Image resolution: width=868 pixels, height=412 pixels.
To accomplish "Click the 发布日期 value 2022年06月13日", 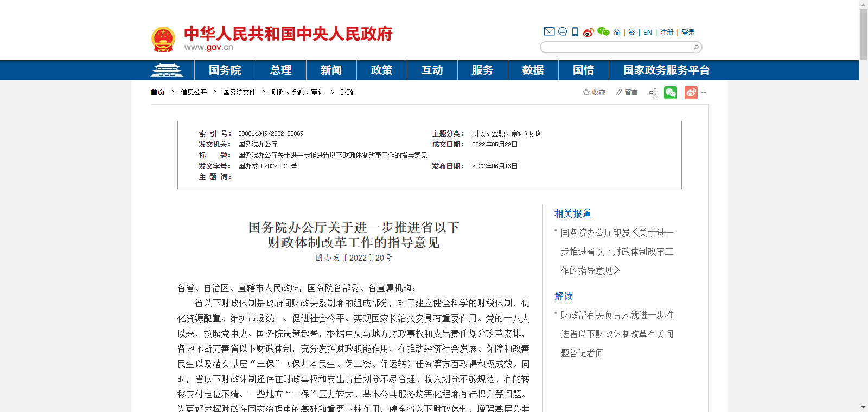I will (495, 166).
